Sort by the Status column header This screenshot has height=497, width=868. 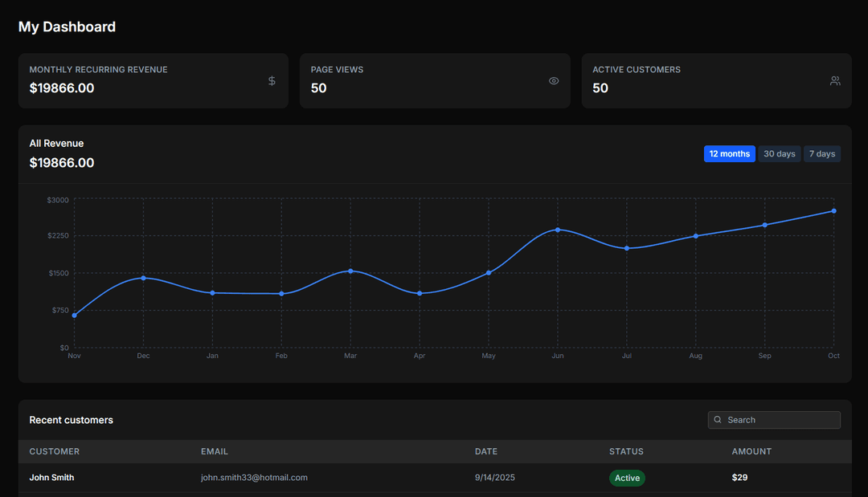[x=626, y=451]
